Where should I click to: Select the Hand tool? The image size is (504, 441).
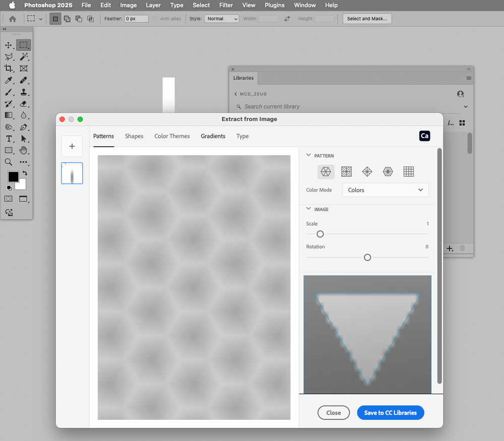tap(24, 150)
